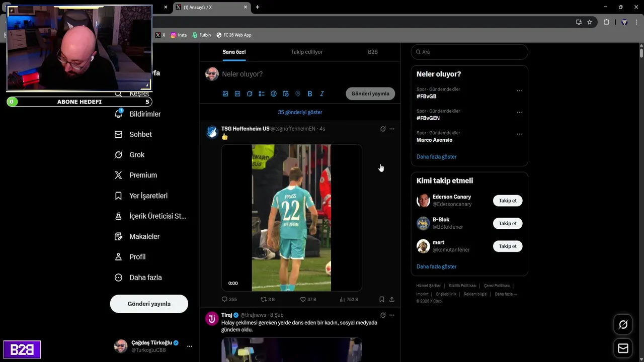Click Gönderi yayınla button in composer
Image resolution: width=644 pixels, height=362 pixels.
[x=370, y=94]
